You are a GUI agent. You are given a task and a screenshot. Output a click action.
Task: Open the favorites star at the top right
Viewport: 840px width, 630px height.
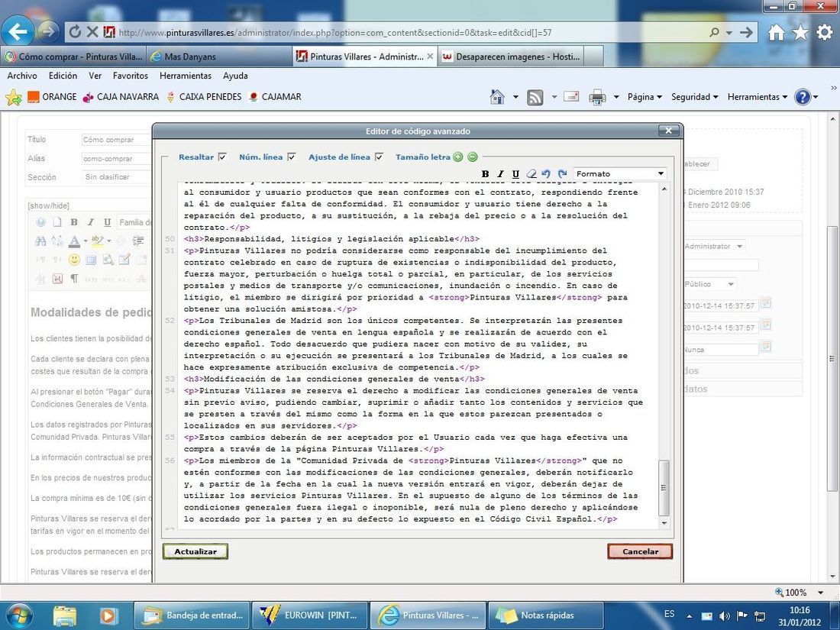coord(800,33)
